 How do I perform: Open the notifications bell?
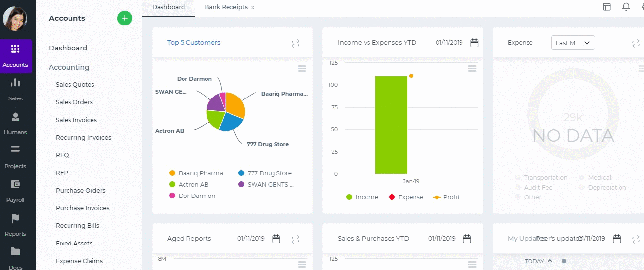pos(626,7)
